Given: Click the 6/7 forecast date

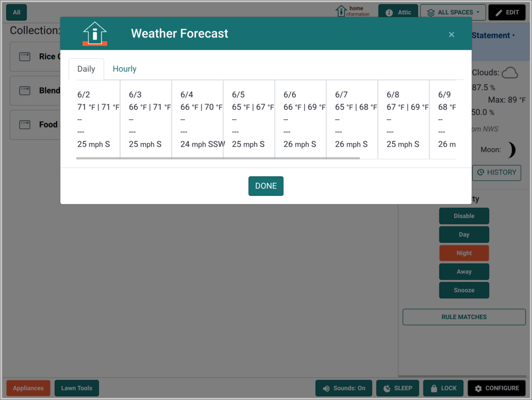Looking at the screenshot, I should tap(341, 95).
